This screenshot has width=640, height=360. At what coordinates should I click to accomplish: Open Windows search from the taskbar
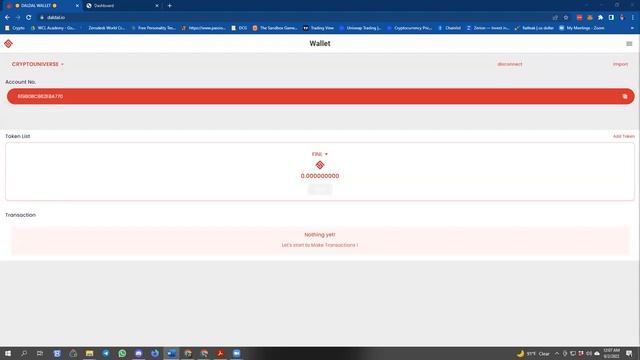tap(24, 353)
